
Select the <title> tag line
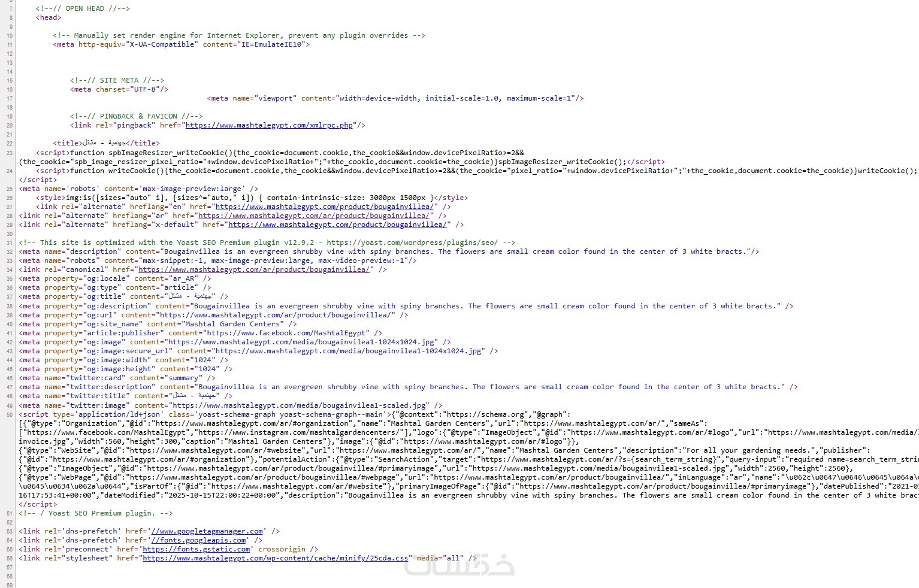pos(106,143)
